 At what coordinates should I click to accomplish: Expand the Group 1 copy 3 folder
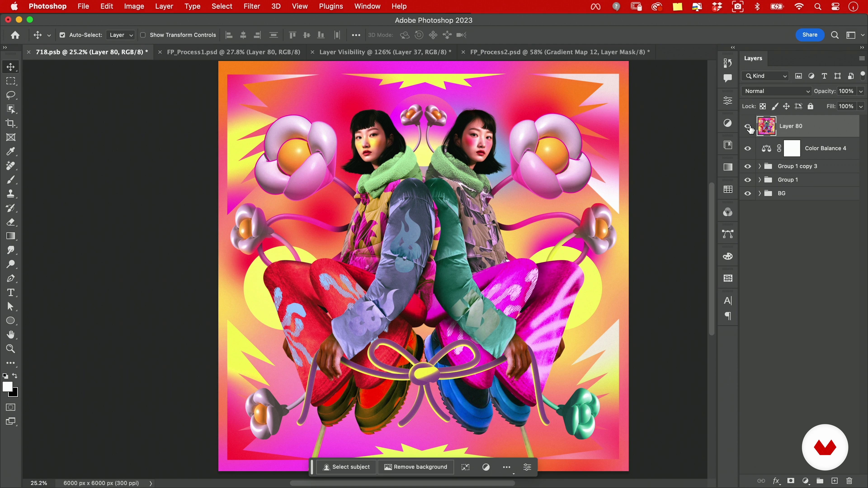tap(759, 166)
